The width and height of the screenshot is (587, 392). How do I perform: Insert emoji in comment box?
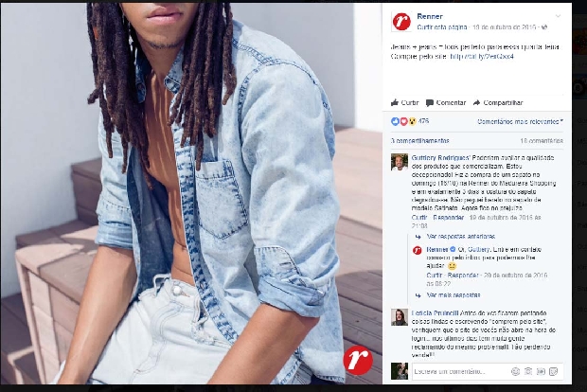515,371
